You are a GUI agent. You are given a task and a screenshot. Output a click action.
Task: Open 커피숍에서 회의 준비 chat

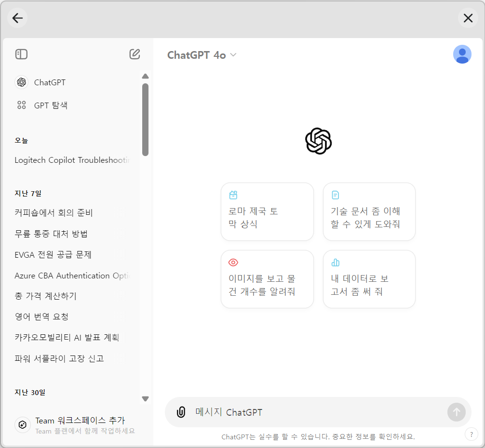pyautogui.click(x=54, y=212)
